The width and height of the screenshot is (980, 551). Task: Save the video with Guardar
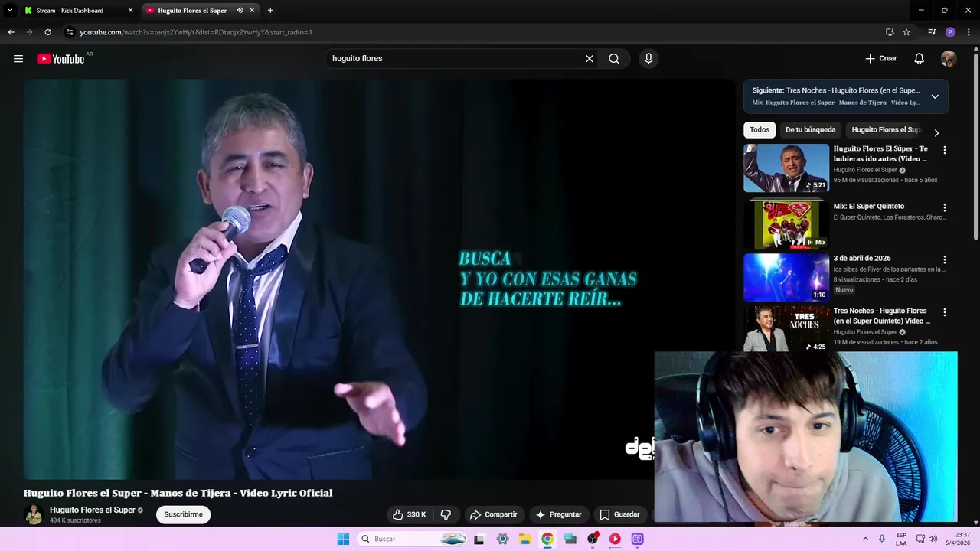(x=619, y=514)
